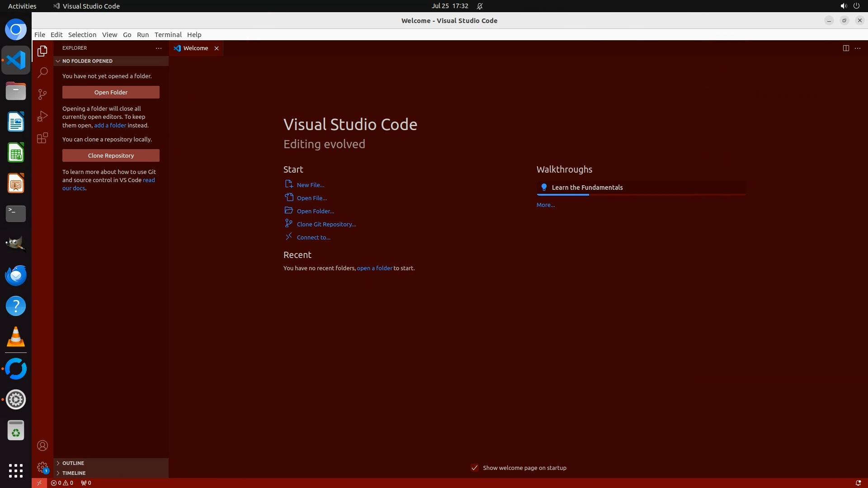
Task: Expand the Timeline section
Action: tap(74, 473)
